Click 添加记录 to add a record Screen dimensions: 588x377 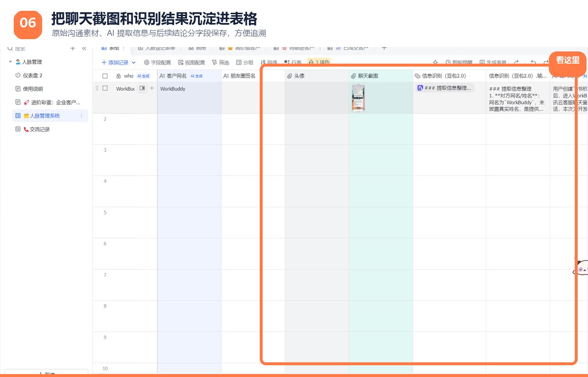(x=115, y=63)
